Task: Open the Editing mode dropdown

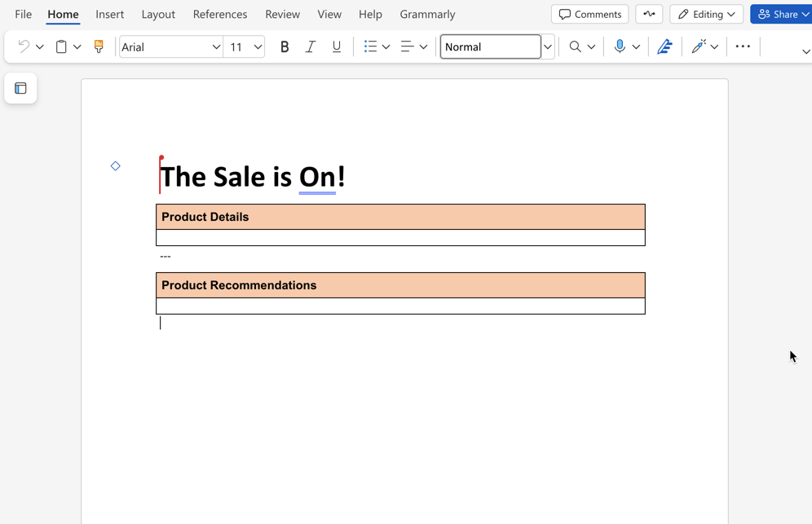Action: [706, 14]
